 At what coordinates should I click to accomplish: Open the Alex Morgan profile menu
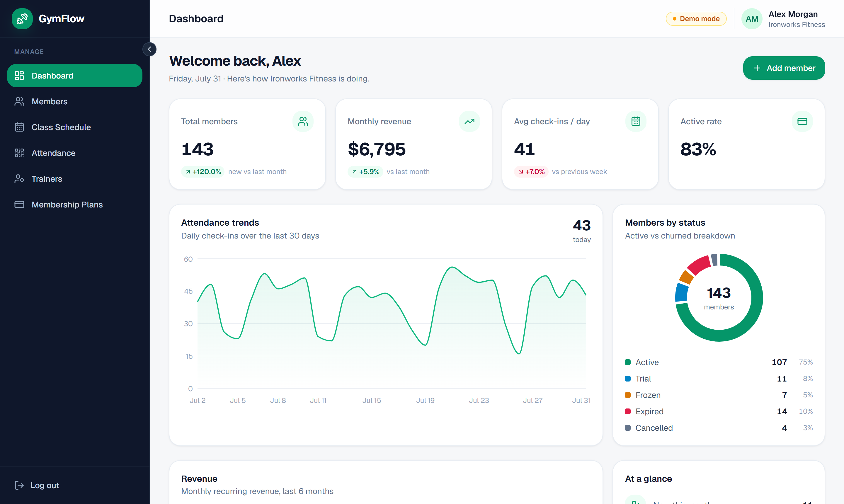(783, 19)
